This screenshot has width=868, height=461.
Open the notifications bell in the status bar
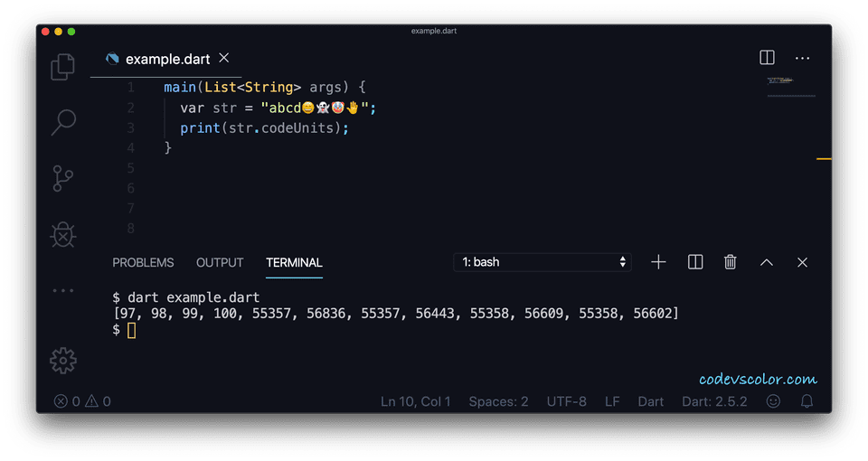[807, 401]
